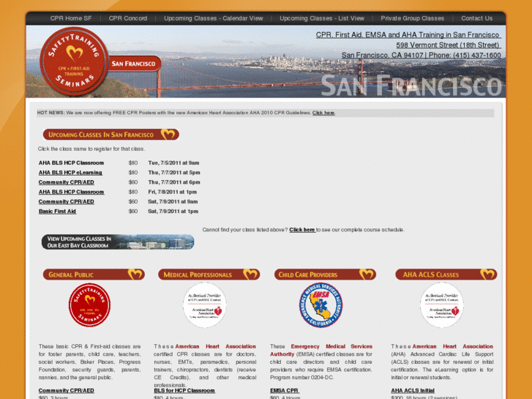Click the large San Francisco title on the header photo
The height and width of the screenshot is (399, 532).
click(x=411, y=86)
